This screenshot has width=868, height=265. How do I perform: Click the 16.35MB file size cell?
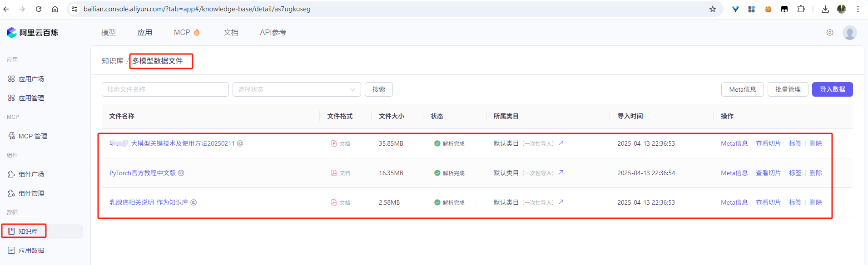click(391, 173)
